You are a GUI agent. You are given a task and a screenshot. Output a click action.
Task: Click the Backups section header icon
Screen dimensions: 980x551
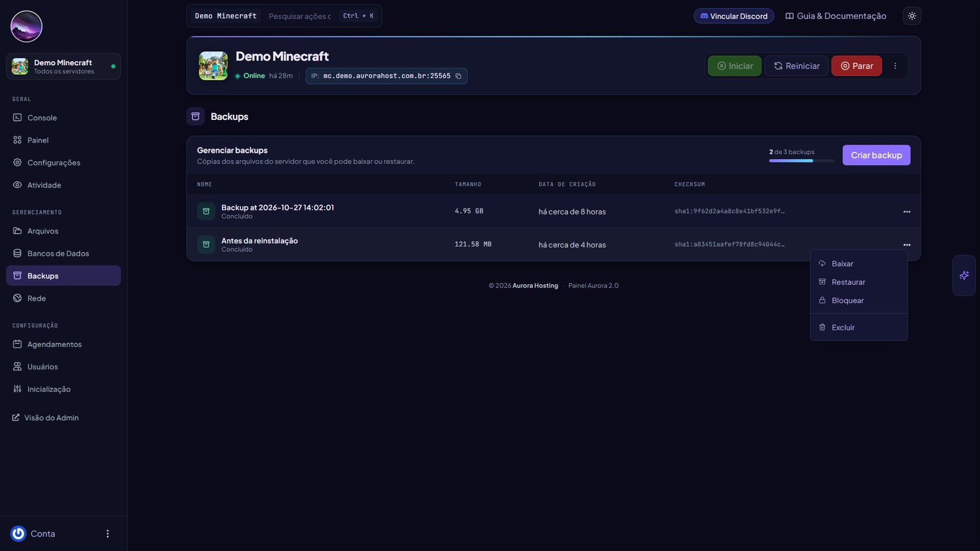[x=195, y=116]
